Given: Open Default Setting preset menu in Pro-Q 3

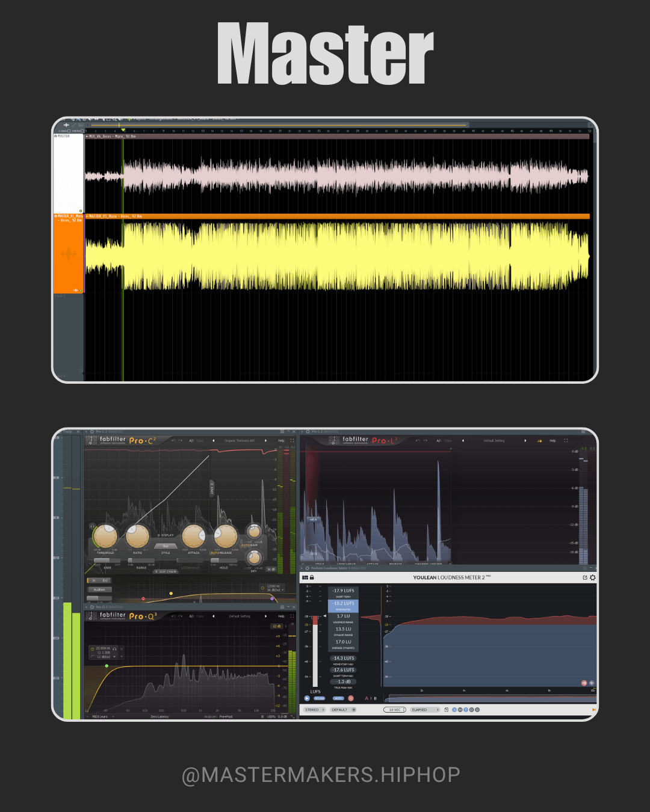Looking at the screenshot, I should [240, 616].
